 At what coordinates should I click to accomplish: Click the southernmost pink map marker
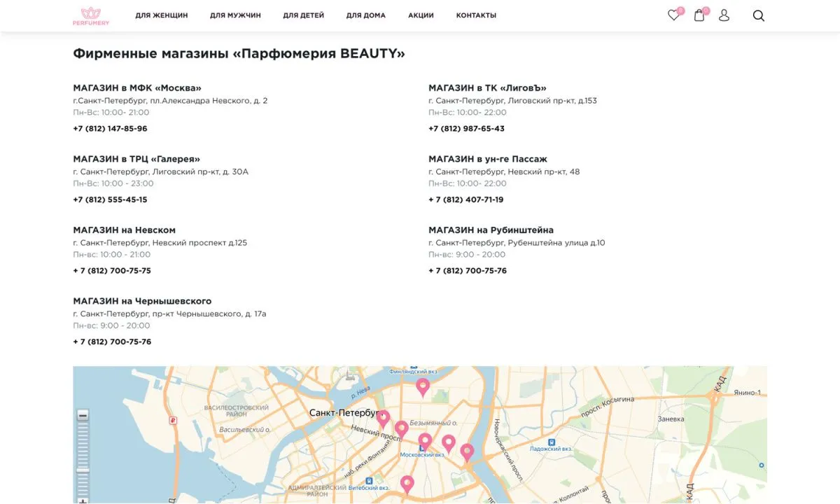[x=407, y=482]
